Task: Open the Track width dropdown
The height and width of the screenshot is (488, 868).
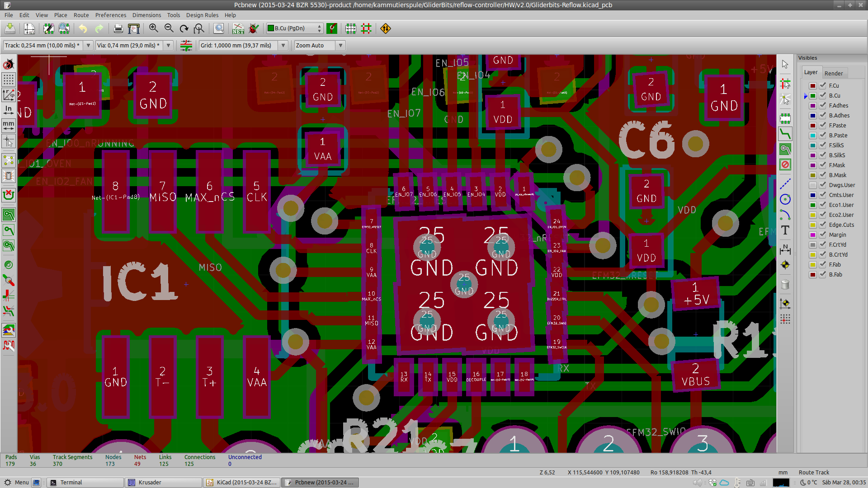Action: click(x=89, y=45)
